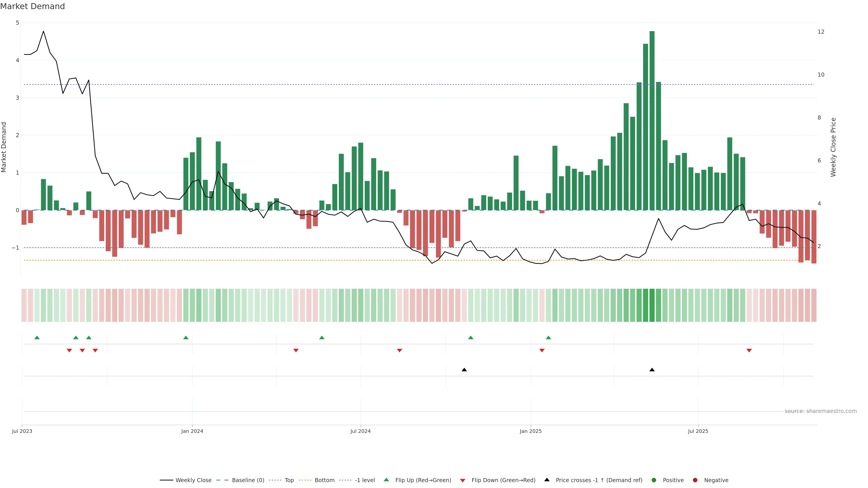Screen dimensions: 868x488
Task: Click the Flip Down red triangle legend icon
Action: [463, 480]
